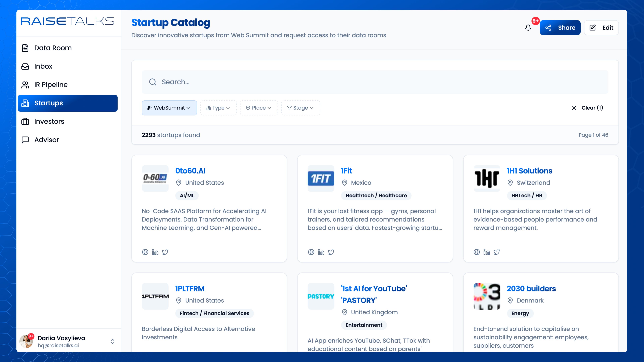Open the IR Pipeline section
644x362 pixels.
tap(51, 85)
